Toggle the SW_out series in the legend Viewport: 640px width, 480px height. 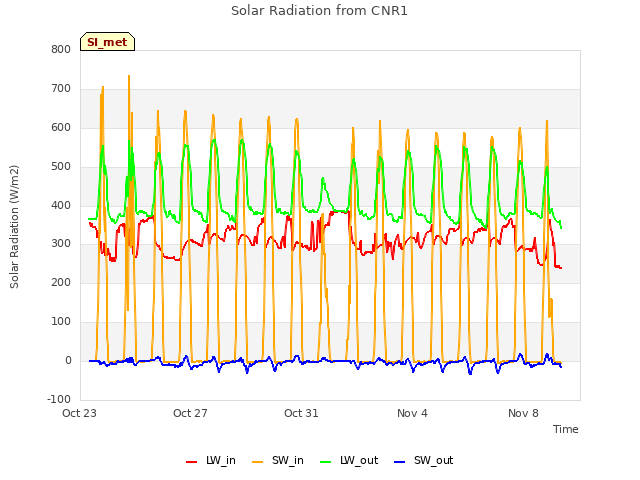[424, 460]
